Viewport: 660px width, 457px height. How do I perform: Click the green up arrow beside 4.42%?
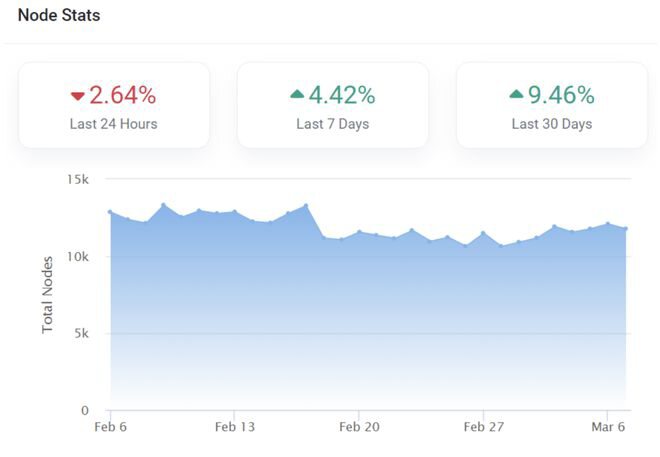(x=297, y=94)
